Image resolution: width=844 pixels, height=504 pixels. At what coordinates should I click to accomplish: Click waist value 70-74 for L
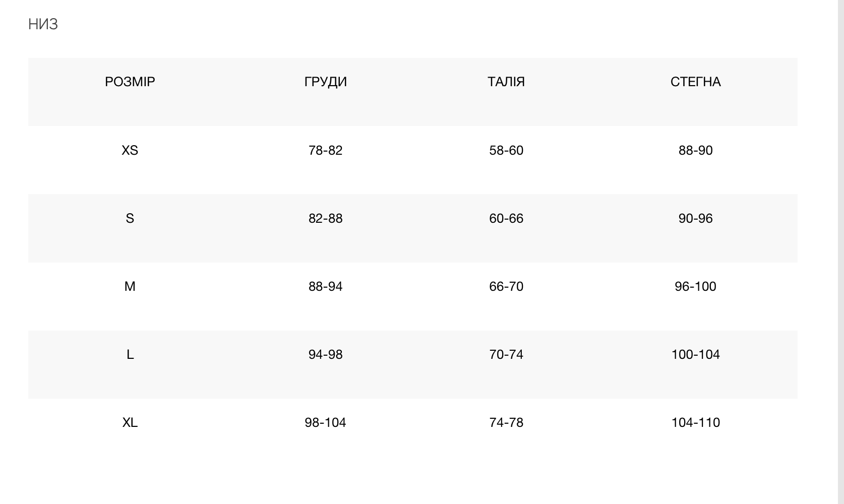click(x=506, y=354)
